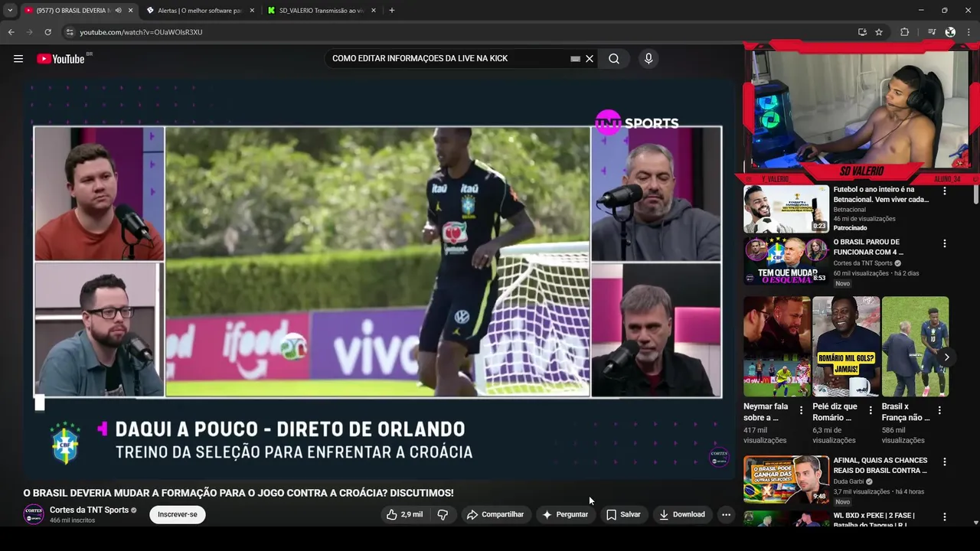Dislike the video with thumbs down
The width and height of the screenshot is (980, 551).
click(443, 514)
